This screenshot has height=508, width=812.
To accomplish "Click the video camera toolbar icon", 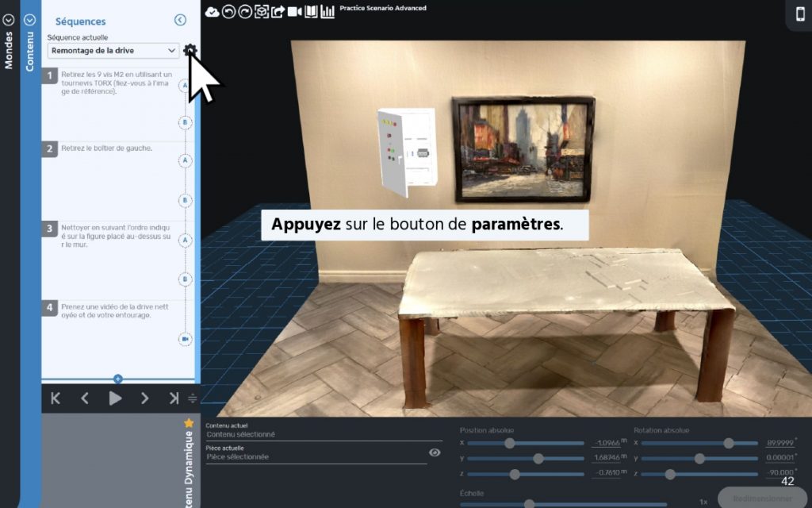I will 295,11.
